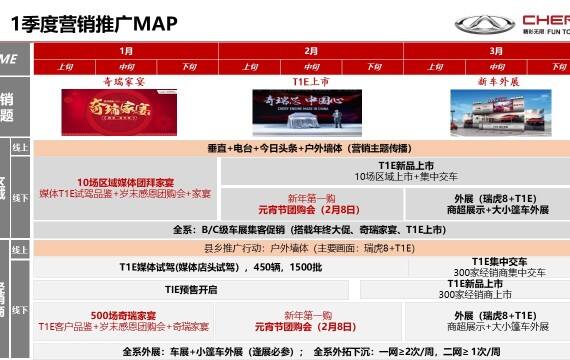Select the 2月 month header cell
Image resolution: width=570 pixels, height=360 pixels.
click(x=311, y=51)
